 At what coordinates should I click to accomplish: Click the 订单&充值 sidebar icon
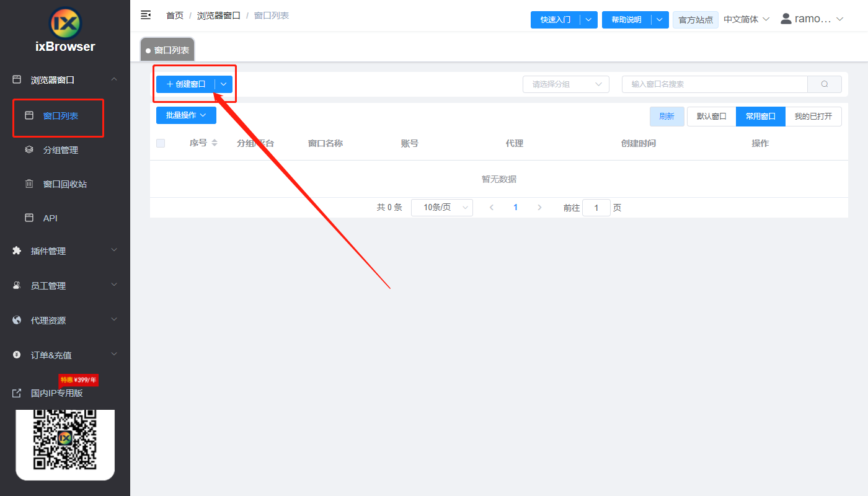pos(15,355)
